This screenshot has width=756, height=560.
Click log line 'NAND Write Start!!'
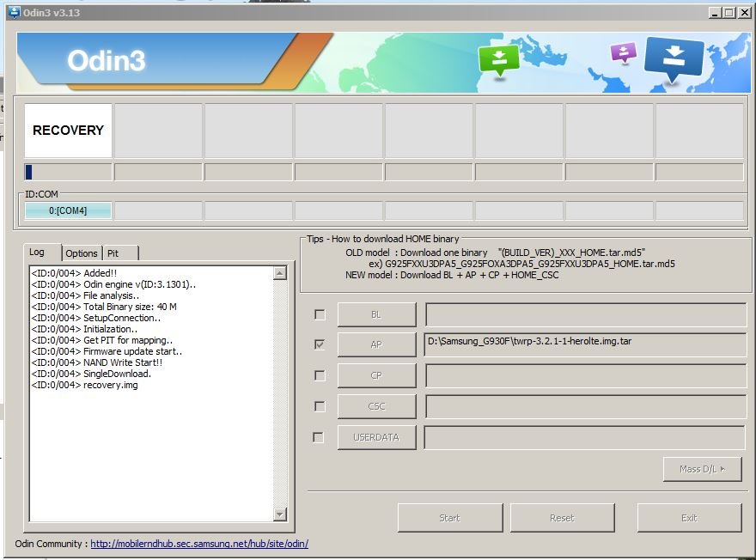click(x=97, y=362)
